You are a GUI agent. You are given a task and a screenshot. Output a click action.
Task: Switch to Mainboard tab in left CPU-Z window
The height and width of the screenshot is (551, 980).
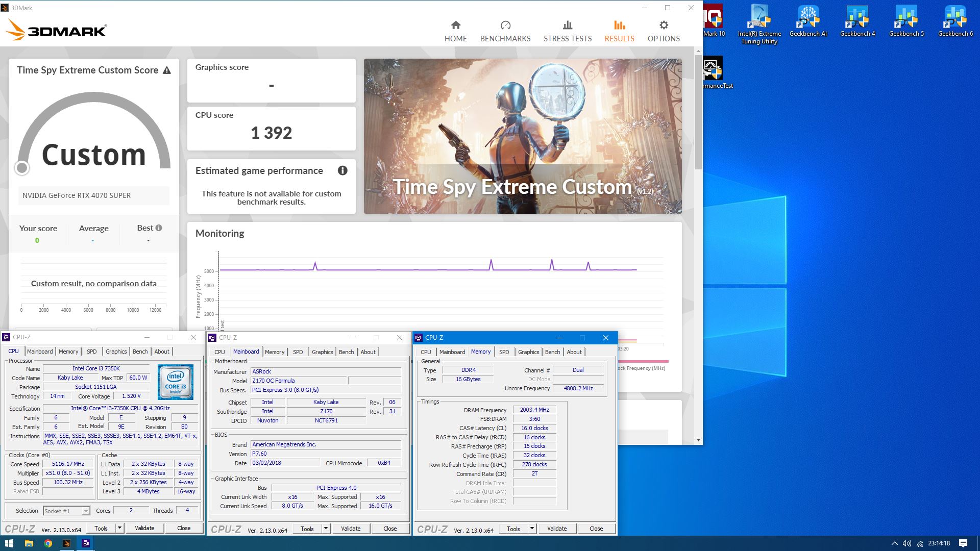(40, 352)
